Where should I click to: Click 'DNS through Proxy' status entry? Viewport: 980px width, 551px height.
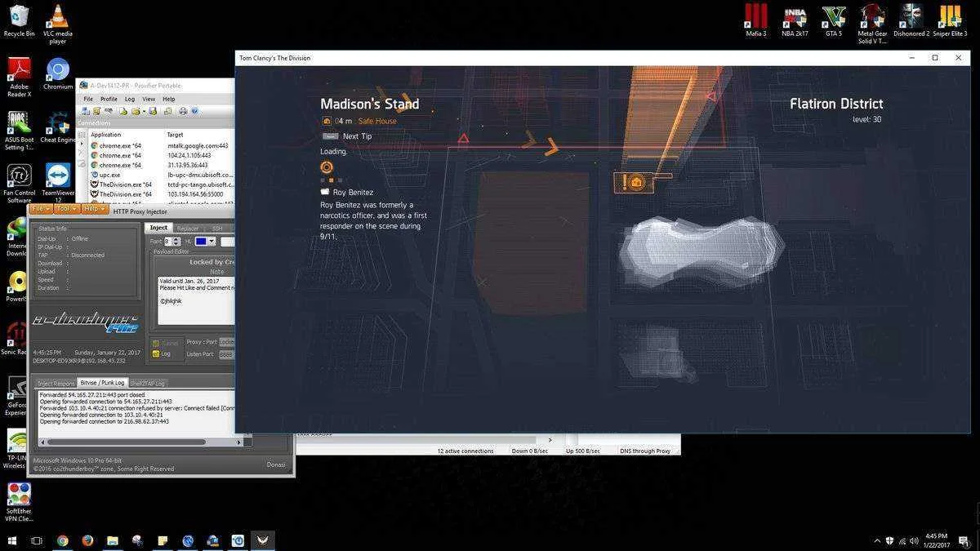click(x=645, y=451)
